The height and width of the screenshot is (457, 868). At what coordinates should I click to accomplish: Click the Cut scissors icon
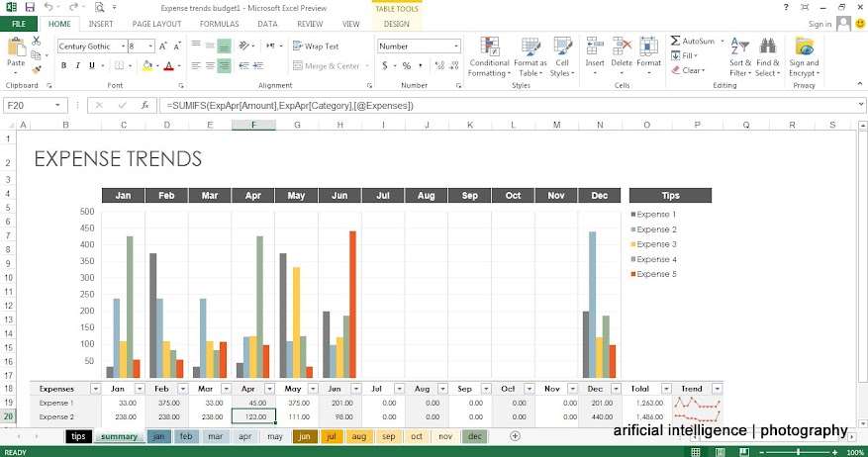pos(36,41)
